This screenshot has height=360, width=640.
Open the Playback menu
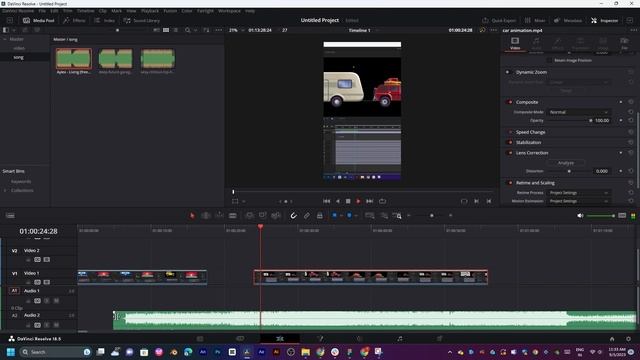tap(150, 11)
